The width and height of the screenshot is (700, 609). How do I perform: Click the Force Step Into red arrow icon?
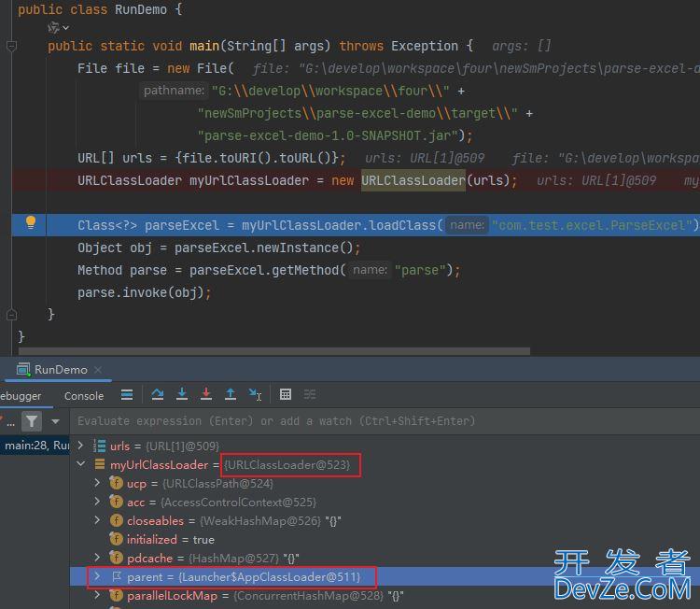pos(206,394)
